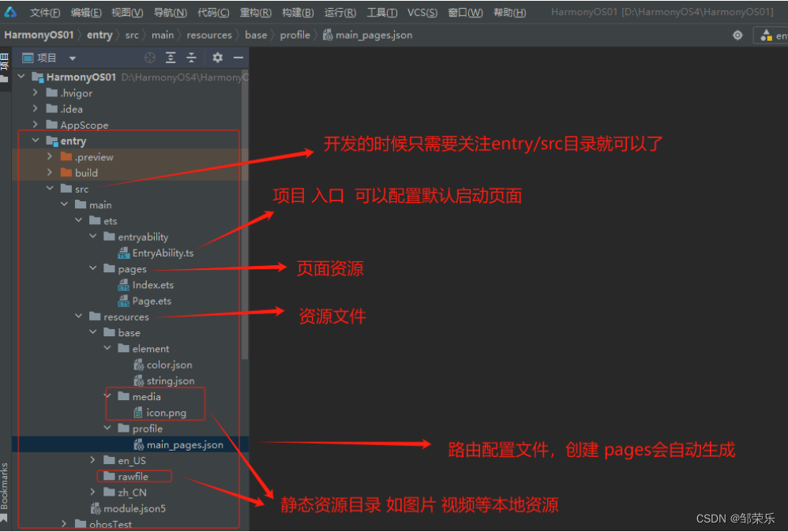Expand the en_US folder
Screen dimensions: 788x532
93,460
